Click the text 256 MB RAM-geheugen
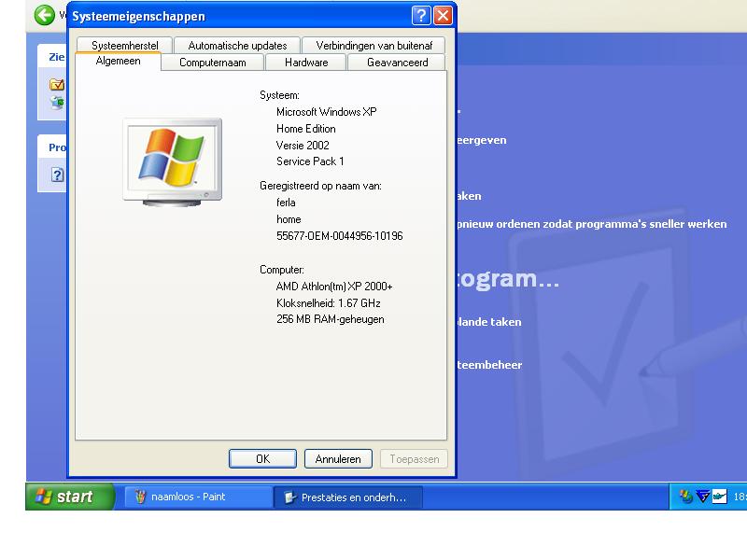This screenshot has width=747, height=560. 331,319
